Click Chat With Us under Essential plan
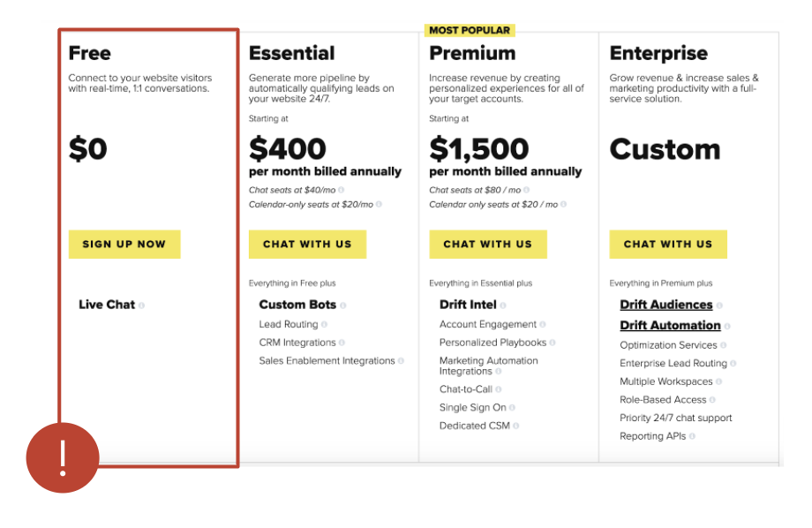812x528 pixels. click(x=308, y=244)
